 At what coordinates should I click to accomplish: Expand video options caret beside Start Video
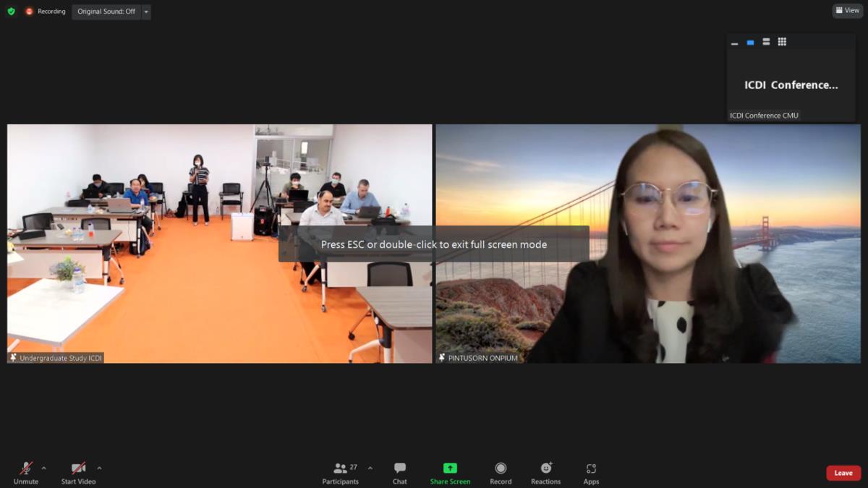click(99, 468)
